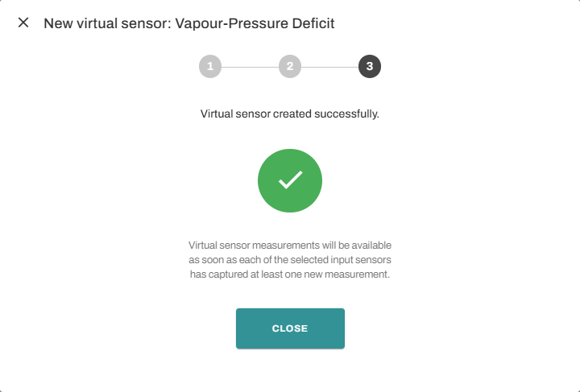Click the number 2 in the middle step circle
Screen dimensions: 580x392
[290, 67]
